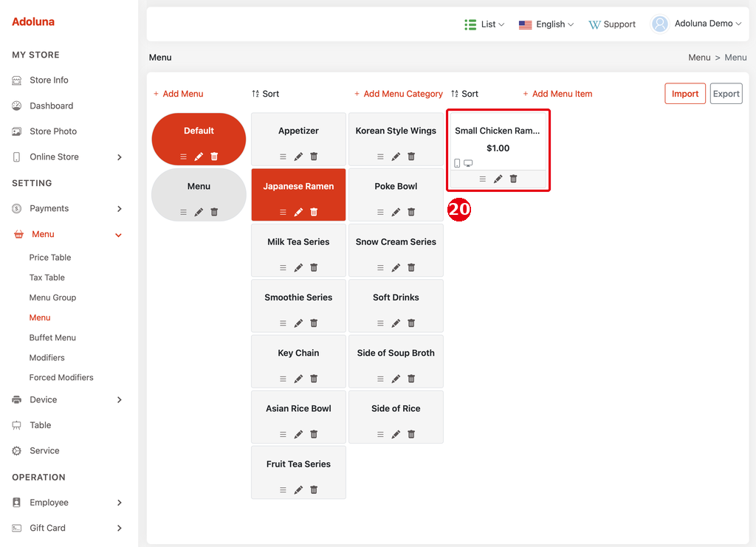Delete the Small Chicken Ramen item
Image resolution: width=756 pixels, height=547 pixels.
(x=514, y=179)
